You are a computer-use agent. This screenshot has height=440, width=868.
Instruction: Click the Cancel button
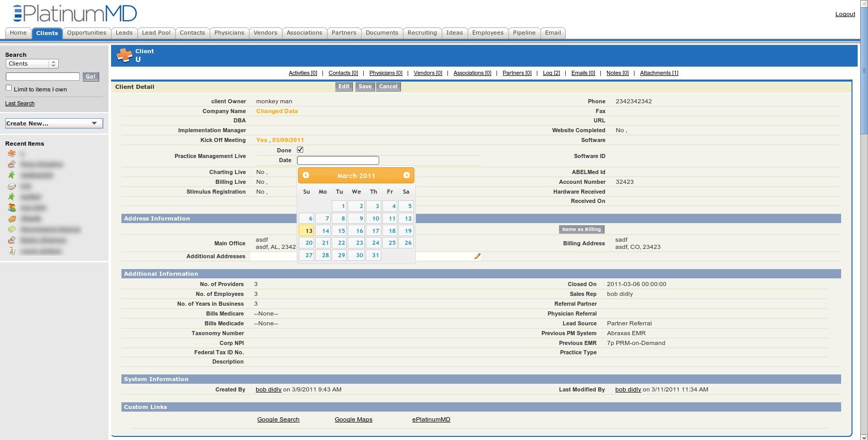(388, 87)
